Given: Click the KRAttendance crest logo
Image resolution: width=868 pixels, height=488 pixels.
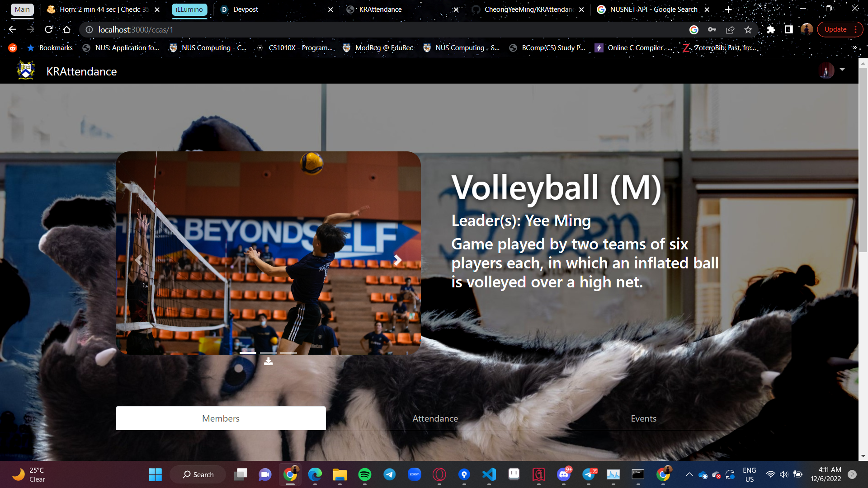Looking at the screenshot, I should tap(26, 71).
